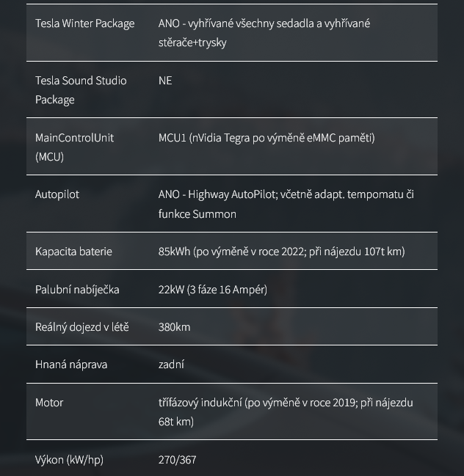Click the 22kW charger value

213,290
